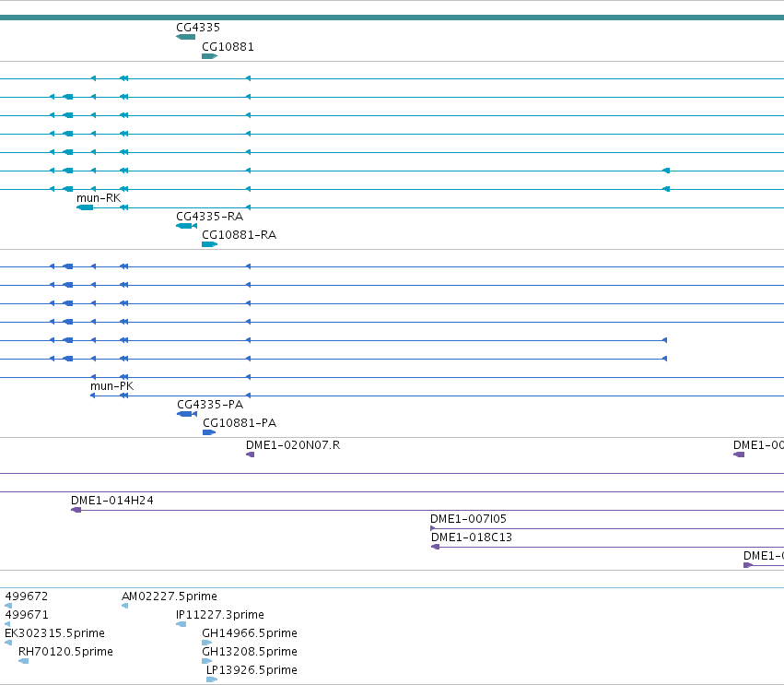The height and width of the screenshot is (685, 784).
Task: Click the DME1-020N07.R label
Action: click(293, 445)
